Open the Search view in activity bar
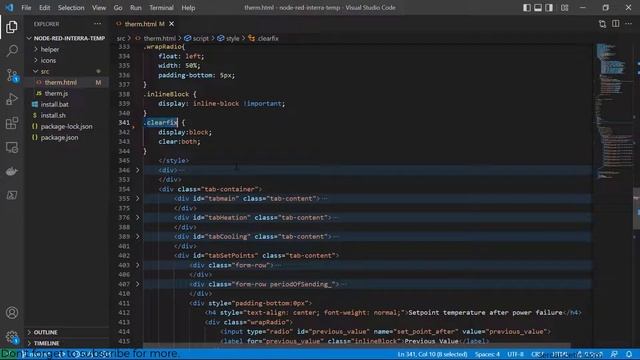Image resolution: width=640 pixels, height=360 pixels. point(12,51)
